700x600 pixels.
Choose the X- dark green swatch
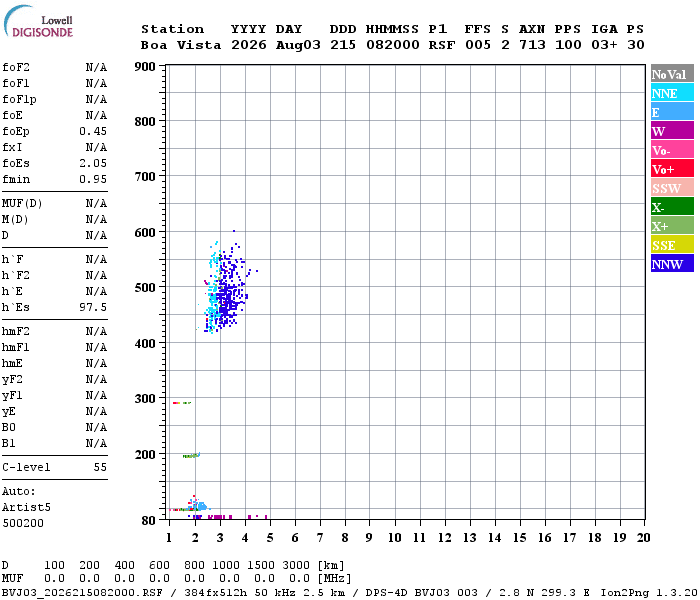pos(672,207)
